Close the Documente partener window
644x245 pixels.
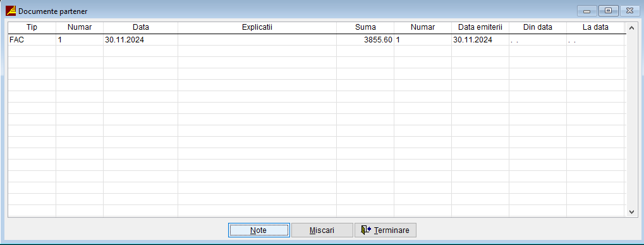[629, 11]
